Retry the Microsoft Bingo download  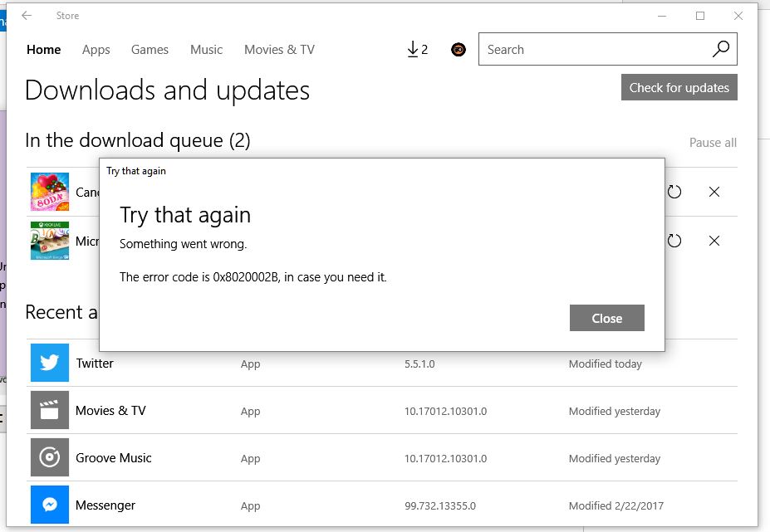[674, 241]
